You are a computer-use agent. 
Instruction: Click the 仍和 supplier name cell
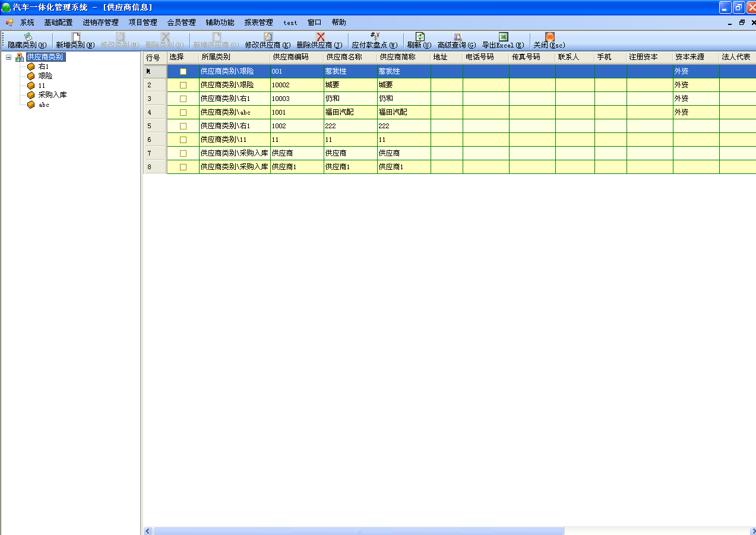pyautogui.click(x=350, y=99)
